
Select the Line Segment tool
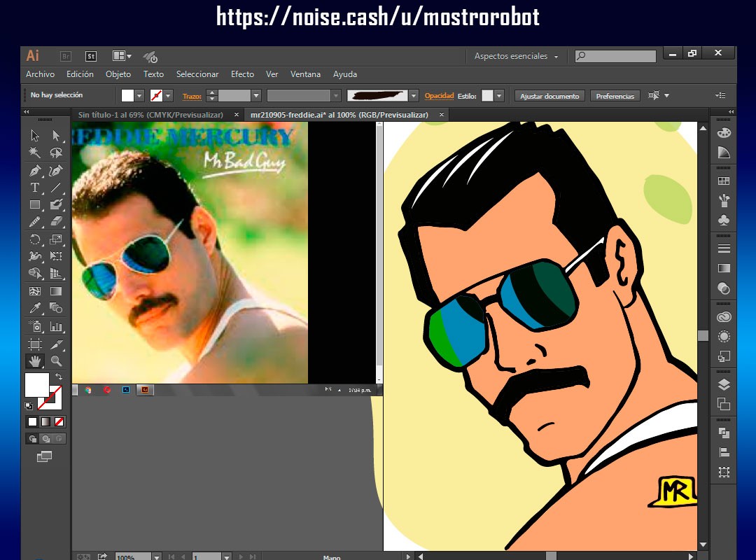point(56,187)
